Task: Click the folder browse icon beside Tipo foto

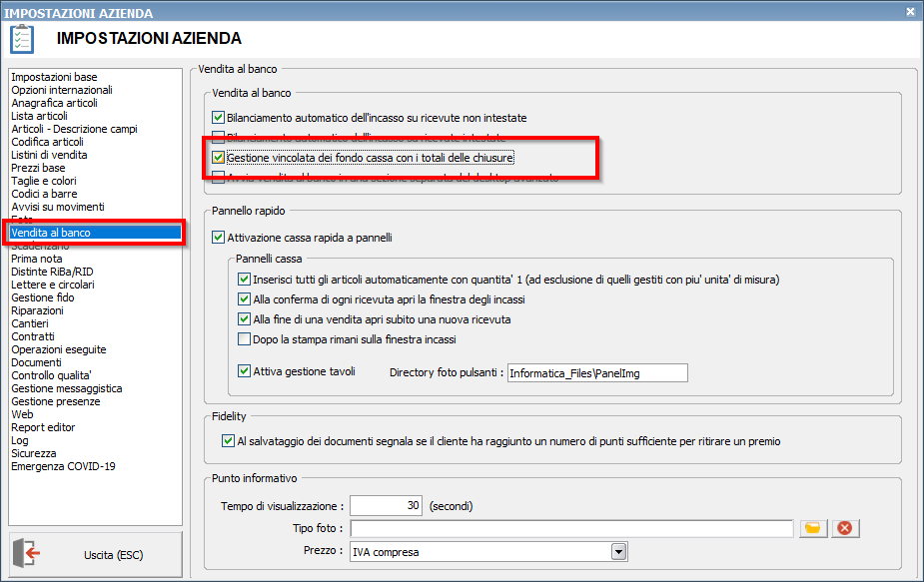Action: [813, 528]
